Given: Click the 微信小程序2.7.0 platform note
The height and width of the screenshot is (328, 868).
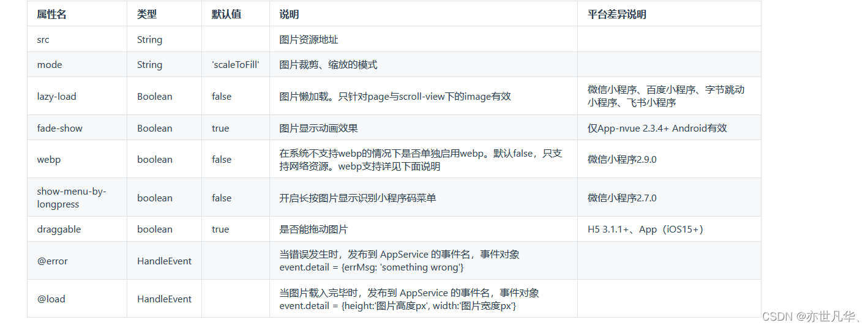Looking at the screenshot, I should tap(622, 198).
